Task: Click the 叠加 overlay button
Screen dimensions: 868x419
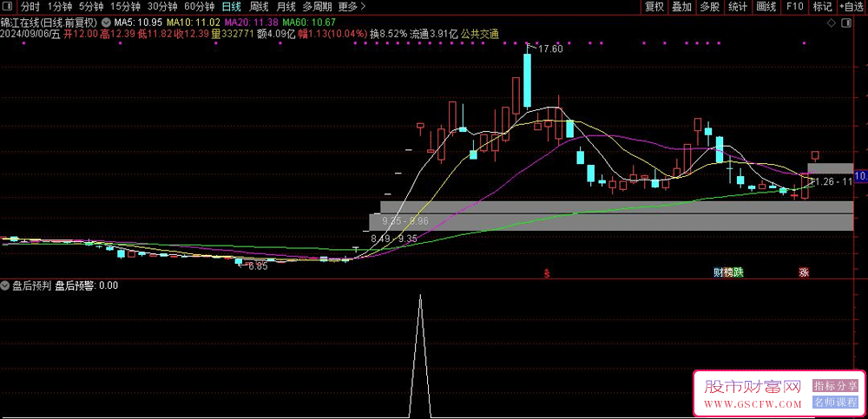Action: [682, 7]
